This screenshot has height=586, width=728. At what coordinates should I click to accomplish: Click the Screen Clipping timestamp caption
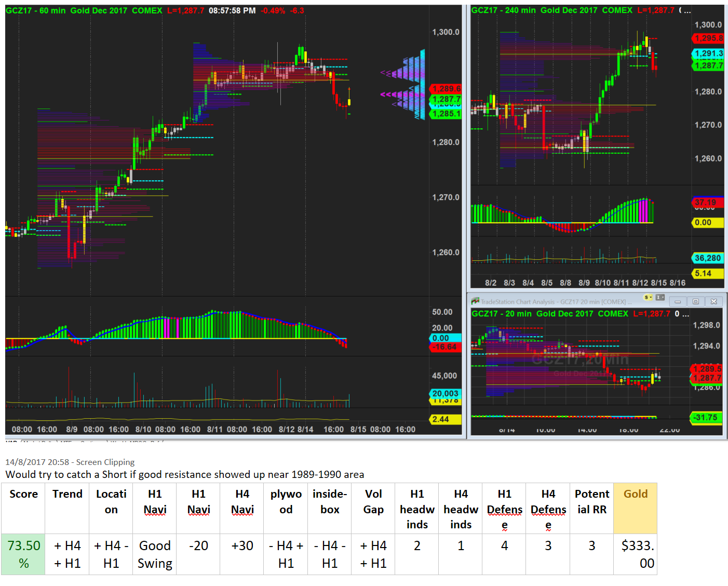(70, 462)
